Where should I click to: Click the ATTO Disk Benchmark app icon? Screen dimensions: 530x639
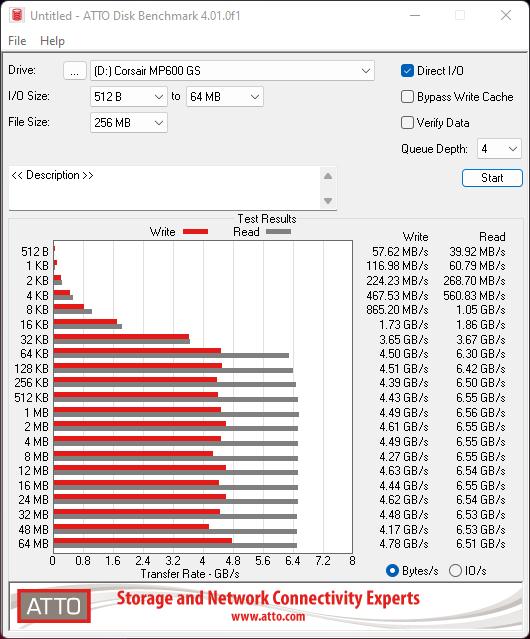17,15
